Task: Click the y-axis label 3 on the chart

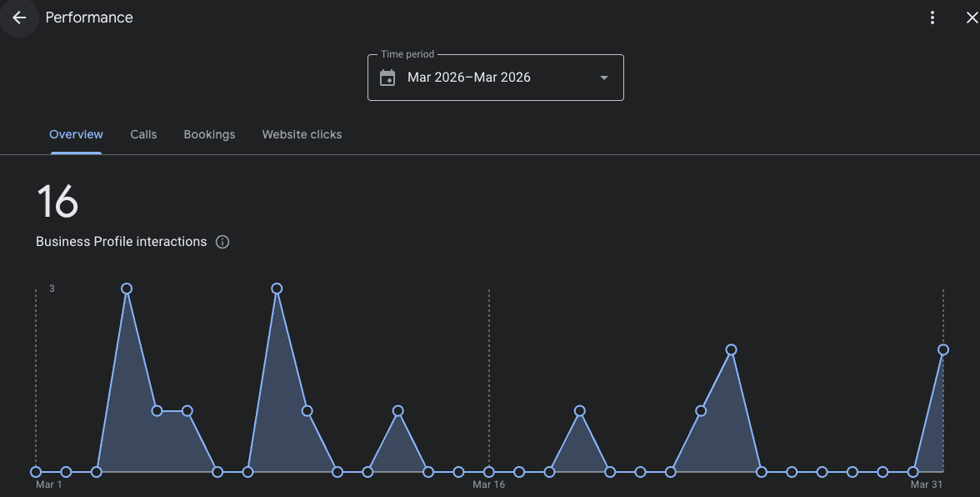Action: click(x=52, y=289)
